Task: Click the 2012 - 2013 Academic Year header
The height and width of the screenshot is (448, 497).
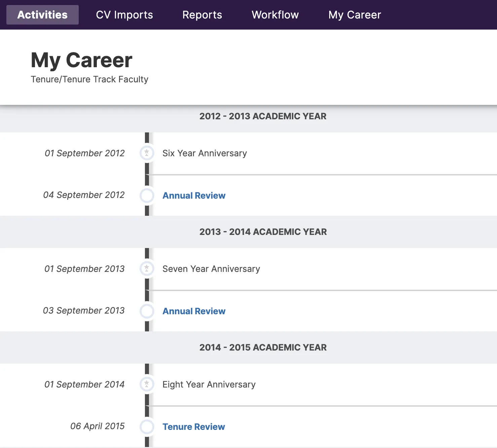Action: (x=263, y=116)
